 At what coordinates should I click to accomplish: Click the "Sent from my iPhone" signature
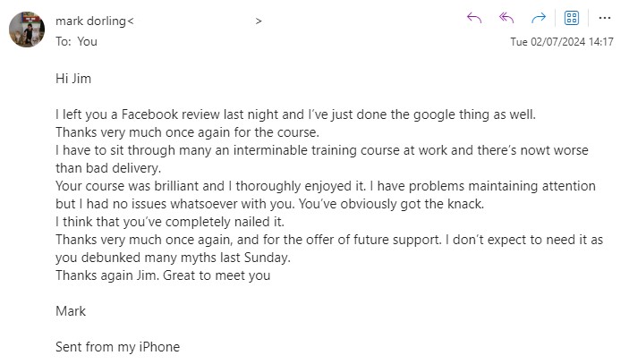pyautogui.click(x=117, y=347)
